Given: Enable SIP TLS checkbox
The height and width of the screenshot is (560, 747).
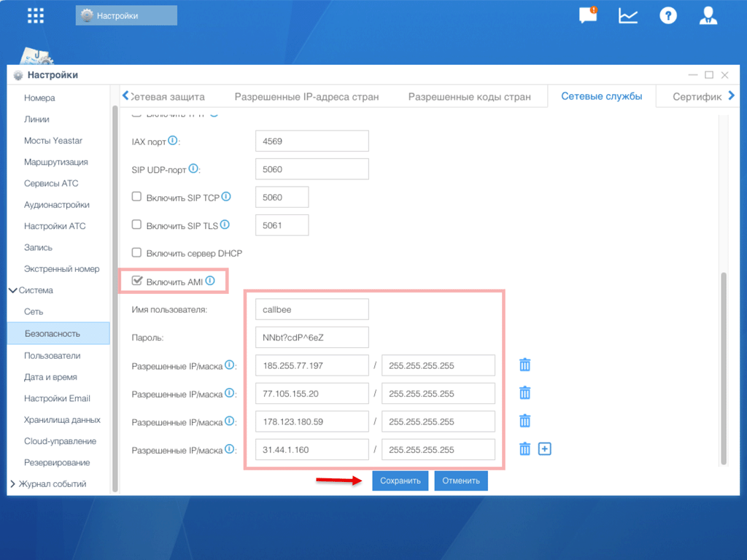Looking at the screenshot, I should (x=136, y=225).
